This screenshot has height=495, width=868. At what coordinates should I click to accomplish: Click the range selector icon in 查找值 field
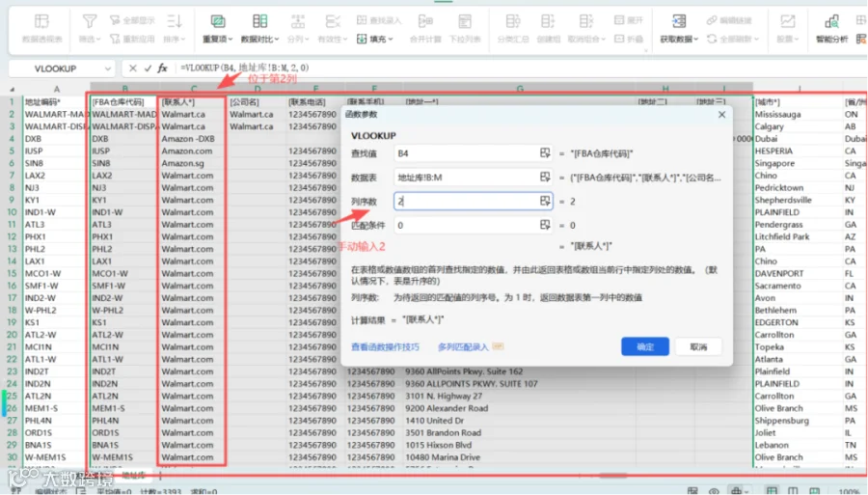click(x=545, y=152)
